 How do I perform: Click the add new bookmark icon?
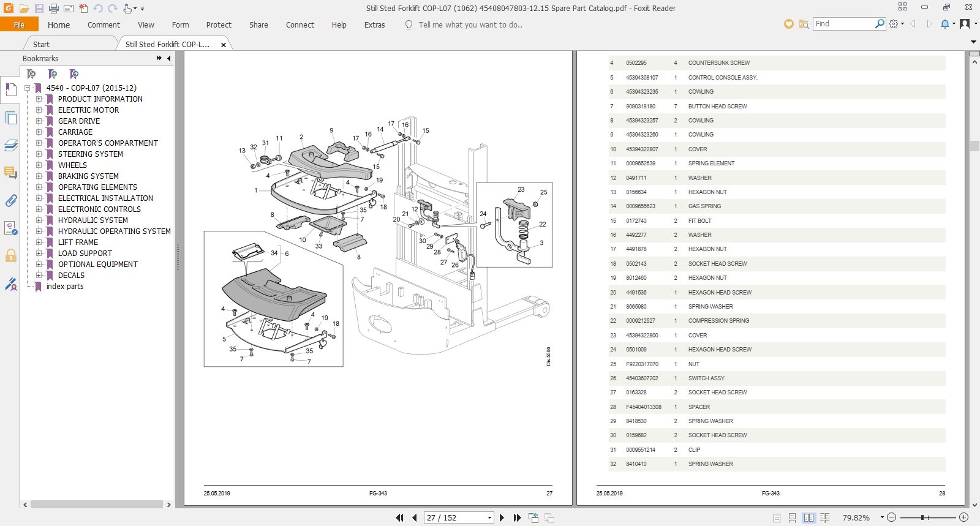pos(53,74)
